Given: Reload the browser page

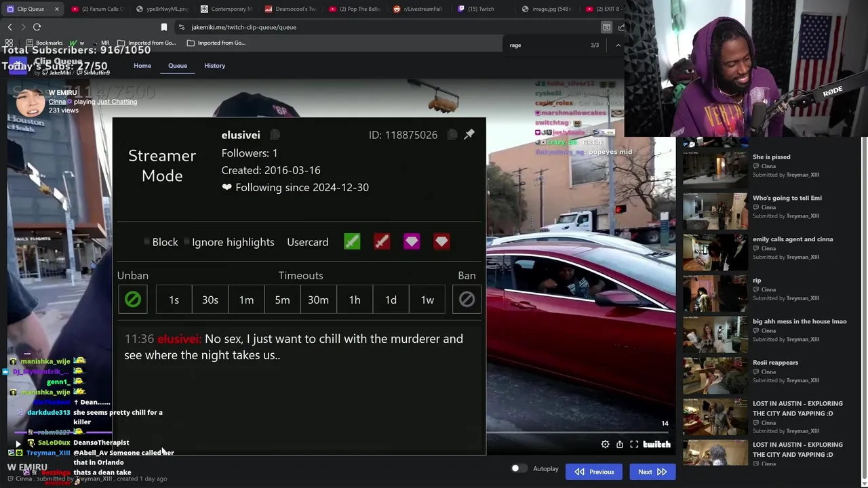Looking at the screenshot, I should (x=37, y=27).
